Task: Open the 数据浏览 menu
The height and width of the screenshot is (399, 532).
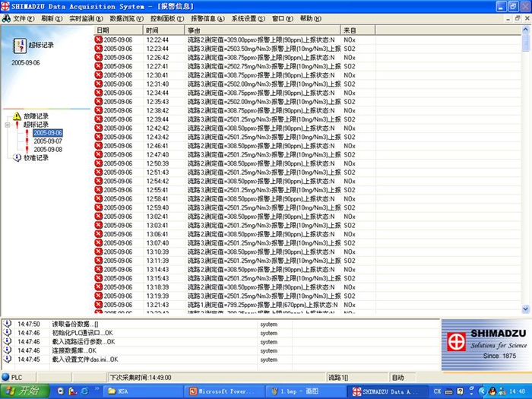Action: [x=126, y=18]
